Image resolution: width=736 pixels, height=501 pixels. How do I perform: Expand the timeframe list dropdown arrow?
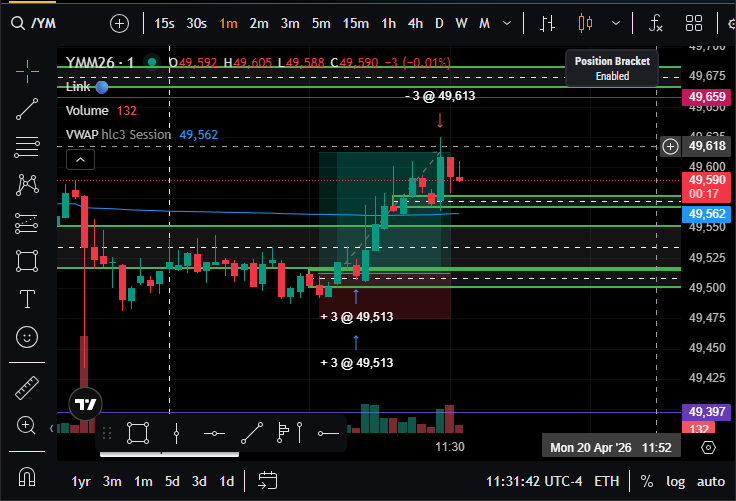point(507,23)
